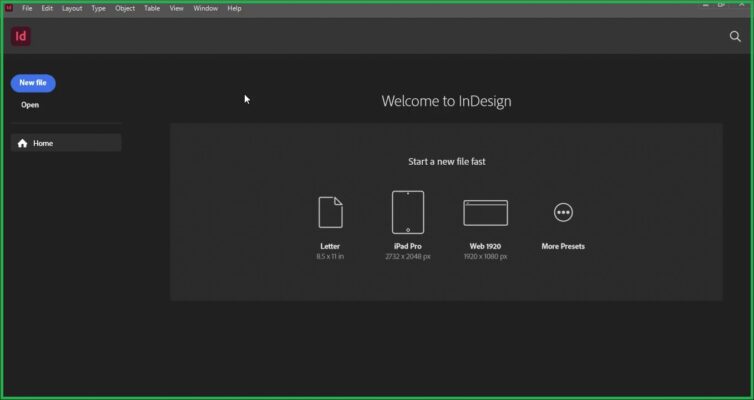Click the search magnifier icon
754x400 pixels.
pyautogui.click(x=735, y=36)
